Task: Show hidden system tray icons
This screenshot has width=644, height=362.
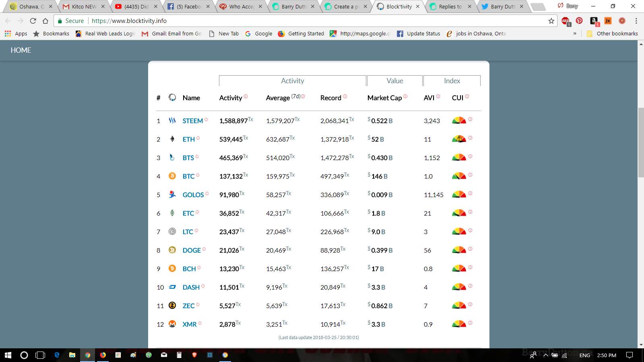Action: [x=546, y=355]
